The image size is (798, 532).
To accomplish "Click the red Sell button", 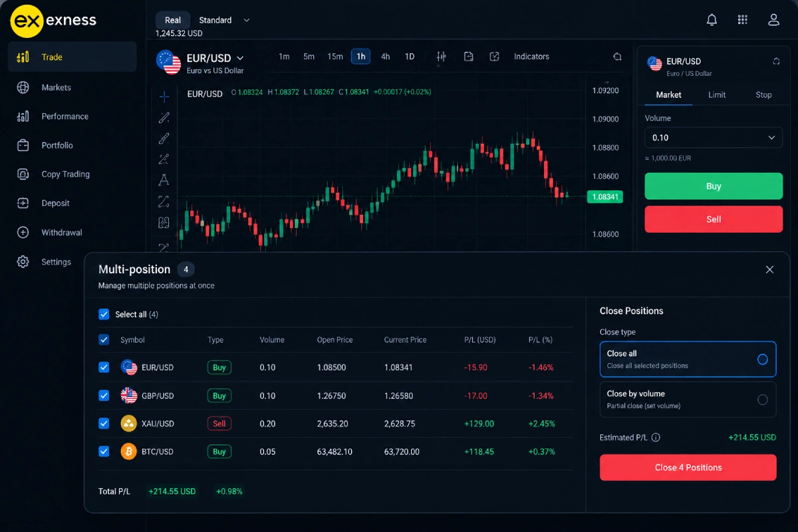I will (x=714, y=219).
